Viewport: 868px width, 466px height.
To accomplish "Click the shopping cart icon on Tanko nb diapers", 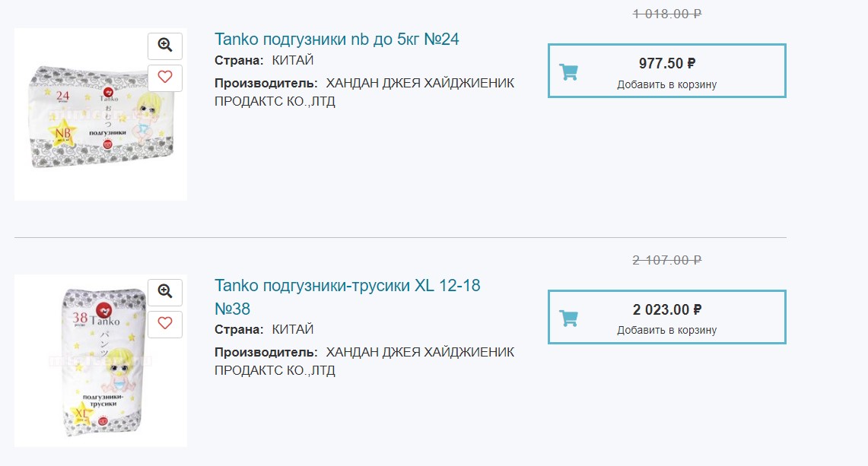I will [570, 70].
